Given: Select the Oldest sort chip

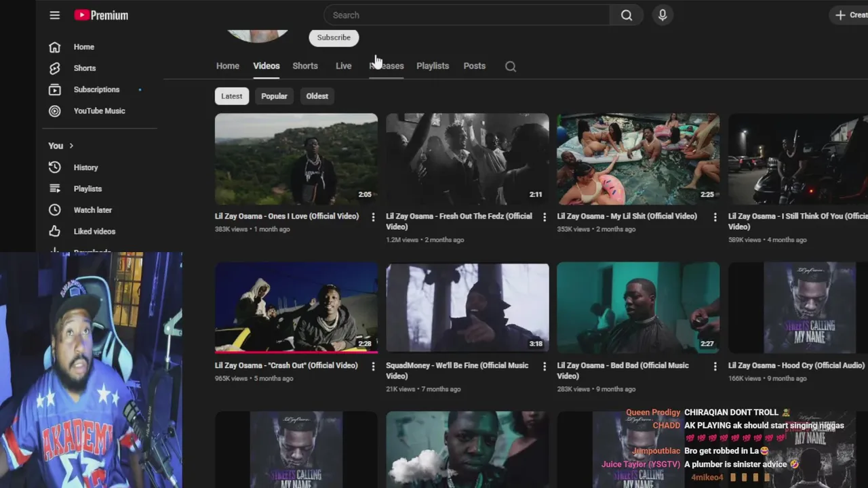Looking at the screenshot, I should [317, 96].
